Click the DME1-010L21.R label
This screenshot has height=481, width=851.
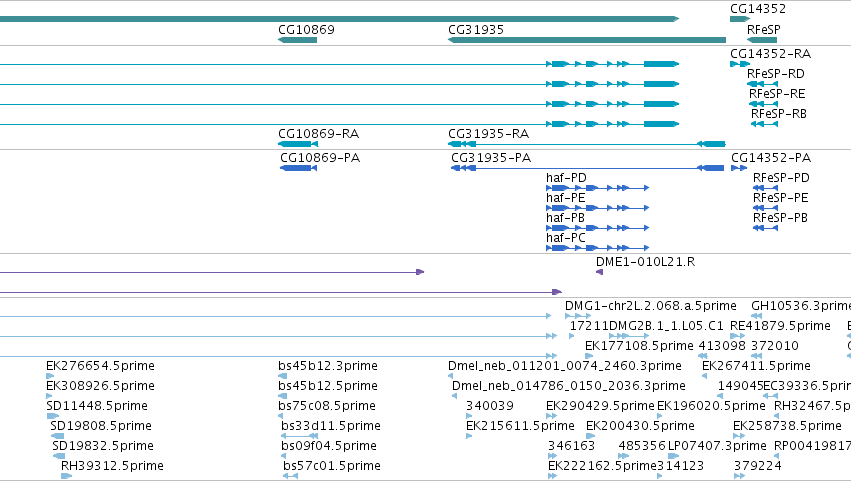point(645,262)
